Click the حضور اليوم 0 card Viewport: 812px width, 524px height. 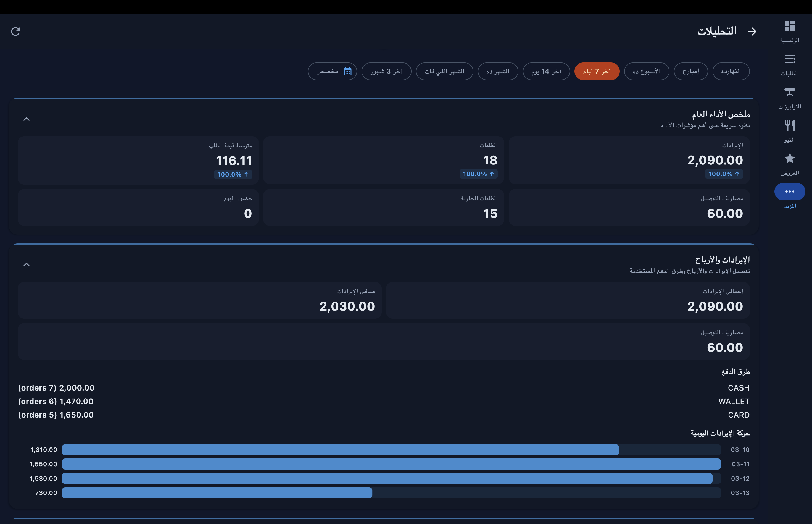[138, 208]
